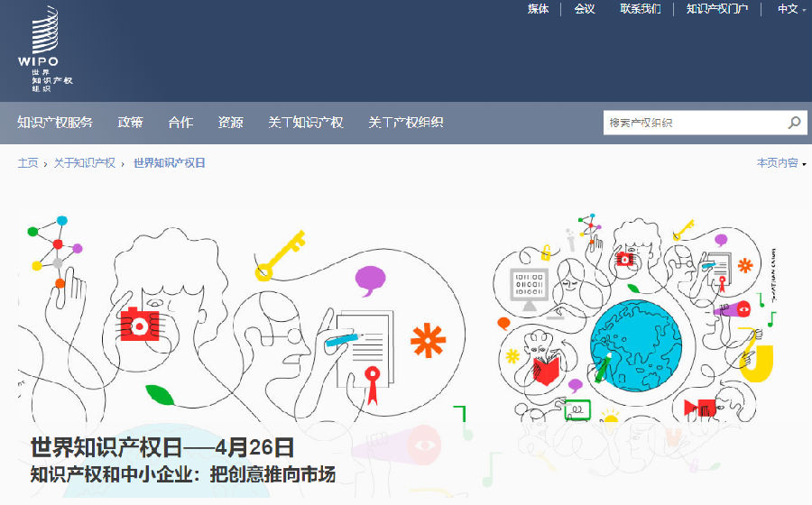Click the 世界知识产权日—4月26日 banner heading

point(162,447)
